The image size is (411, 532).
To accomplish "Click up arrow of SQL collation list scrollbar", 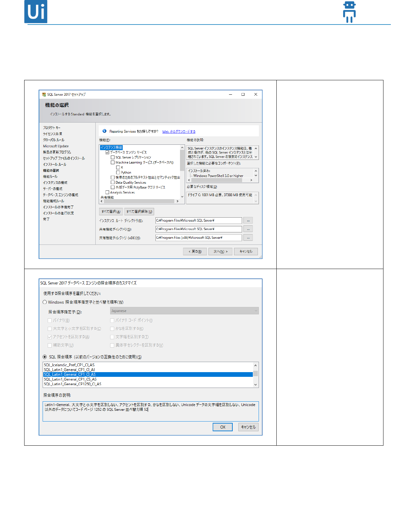I will (x=256, y=365).
